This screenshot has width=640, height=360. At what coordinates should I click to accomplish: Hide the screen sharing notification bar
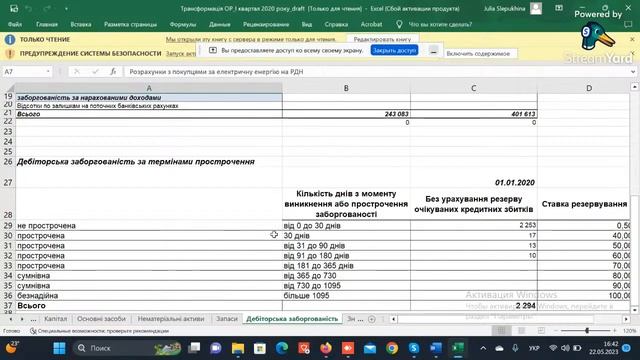pos(433,51)
